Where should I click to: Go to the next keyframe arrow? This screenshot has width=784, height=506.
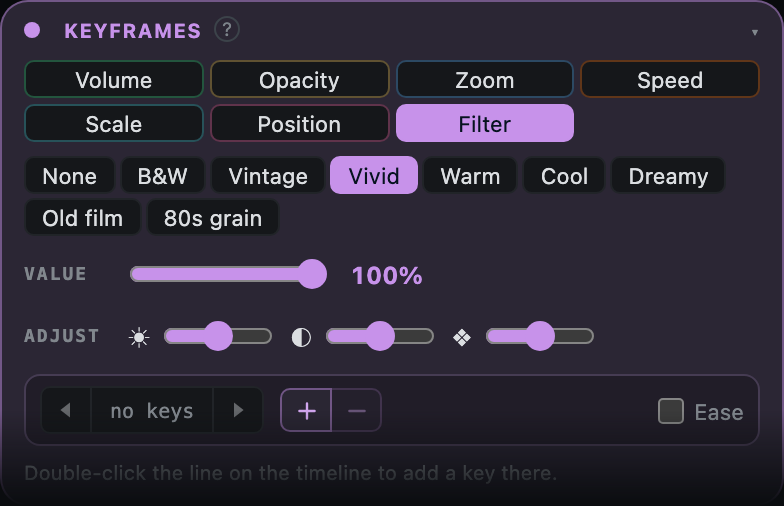coord(238,410)
